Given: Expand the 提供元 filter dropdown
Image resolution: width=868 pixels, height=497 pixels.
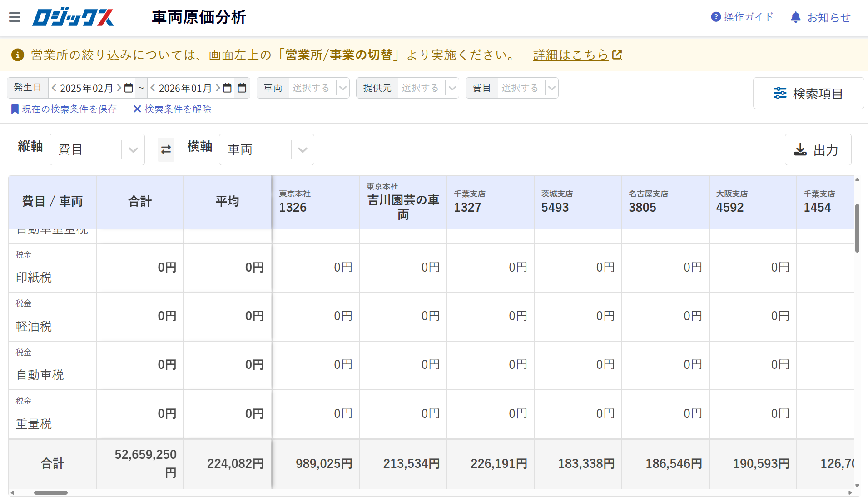Looking at the screenshot, I should pos(452,88).
